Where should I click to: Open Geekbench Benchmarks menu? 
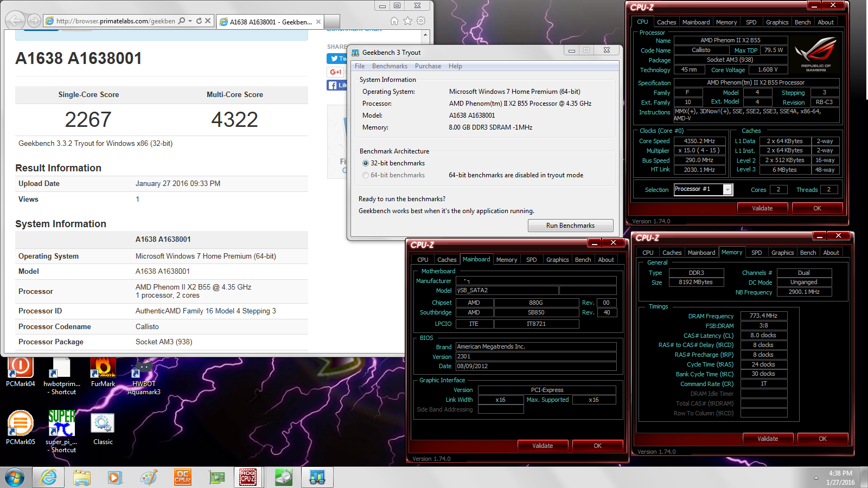[x=390, y=66]
